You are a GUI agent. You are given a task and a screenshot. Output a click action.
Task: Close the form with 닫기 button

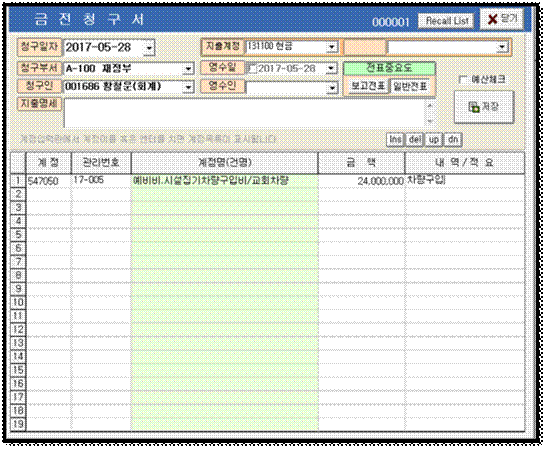coord(502,19)
